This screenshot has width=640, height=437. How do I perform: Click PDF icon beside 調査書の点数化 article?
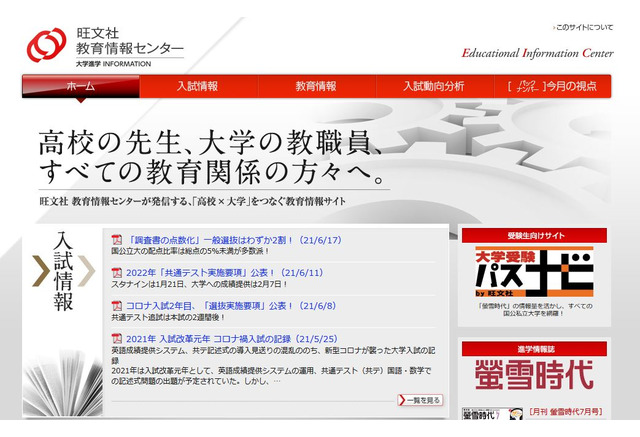point(116,240)
